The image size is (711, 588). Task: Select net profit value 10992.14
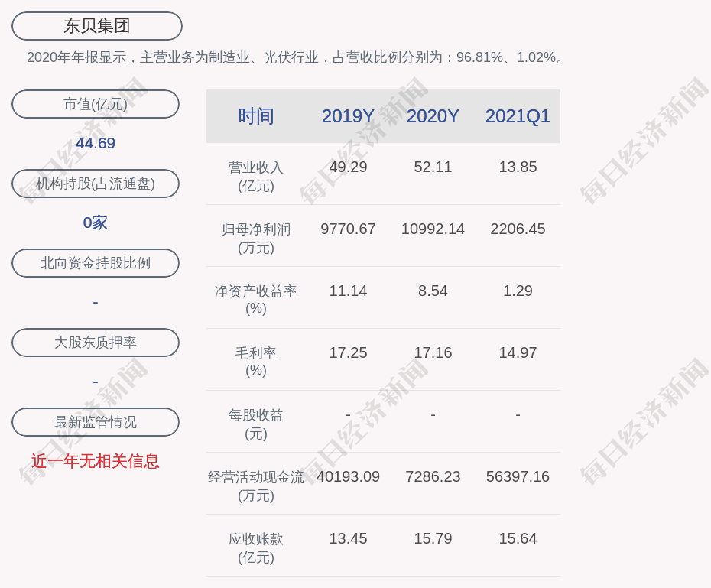click(433, 229)
